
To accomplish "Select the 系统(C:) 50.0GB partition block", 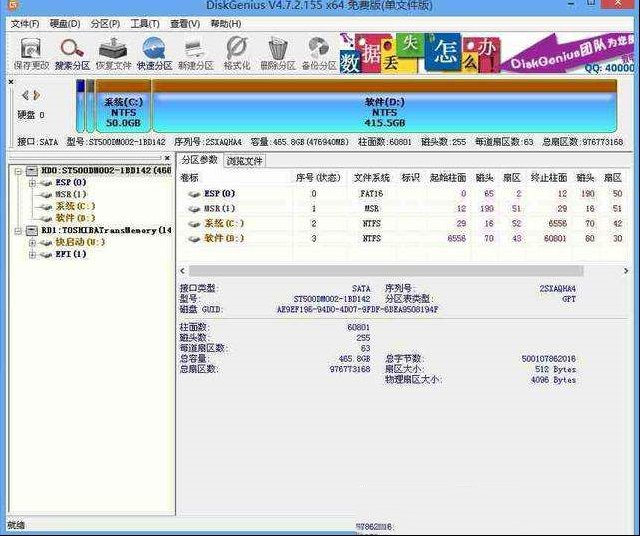I will click(123, 107).
